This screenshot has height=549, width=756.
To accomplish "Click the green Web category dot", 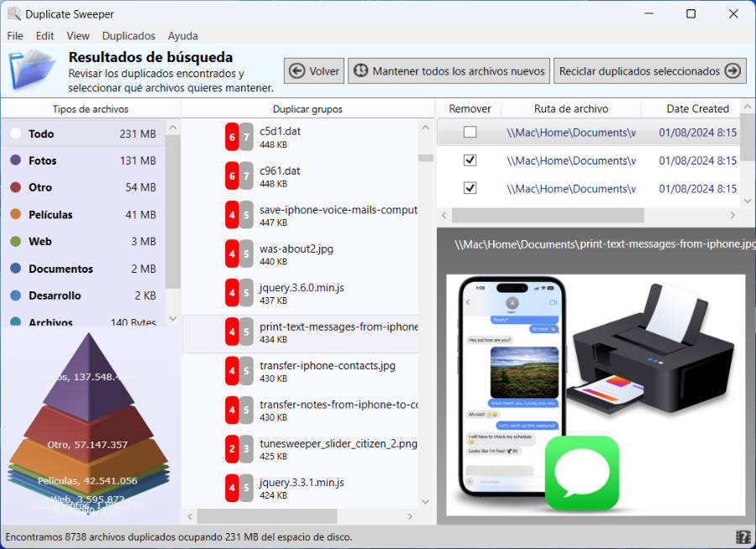I will click(15, 242).
